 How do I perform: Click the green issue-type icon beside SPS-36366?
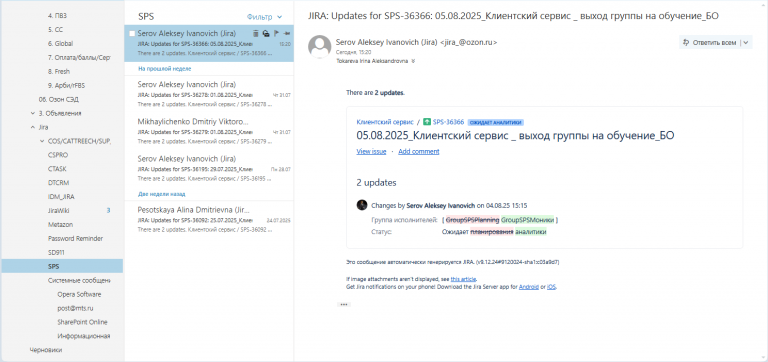(x=427, y=122)
